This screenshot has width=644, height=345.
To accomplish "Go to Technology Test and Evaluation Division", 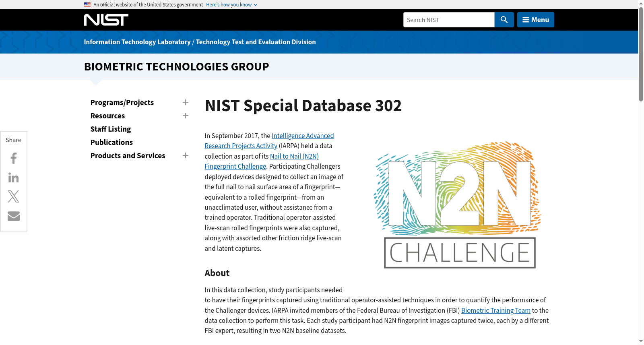I will 256,42.
